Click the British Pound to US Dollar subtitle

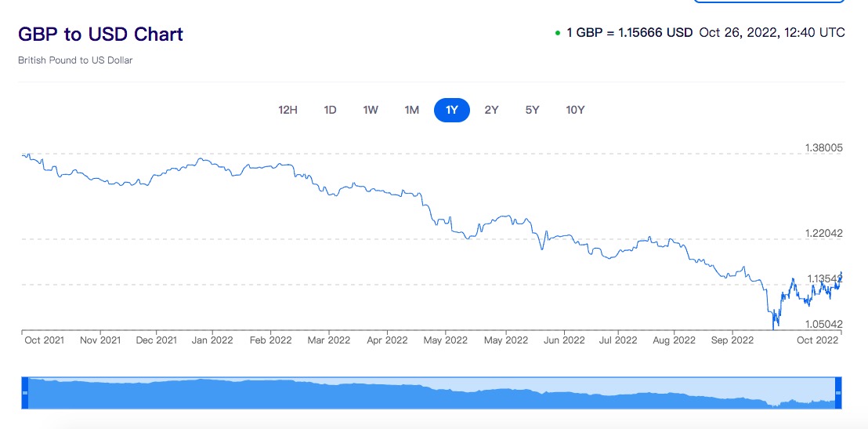click(75, 60)
